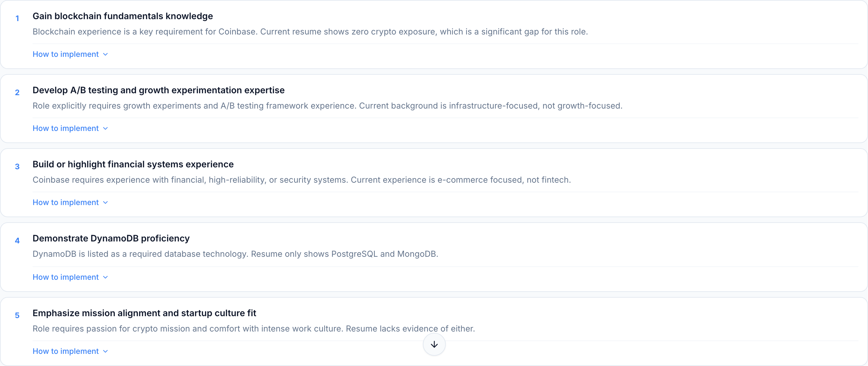Image resolution: width=868 pixels, height=366 pixels.
Task: Click the circular scroll-down arrow button
Action: 434,344
